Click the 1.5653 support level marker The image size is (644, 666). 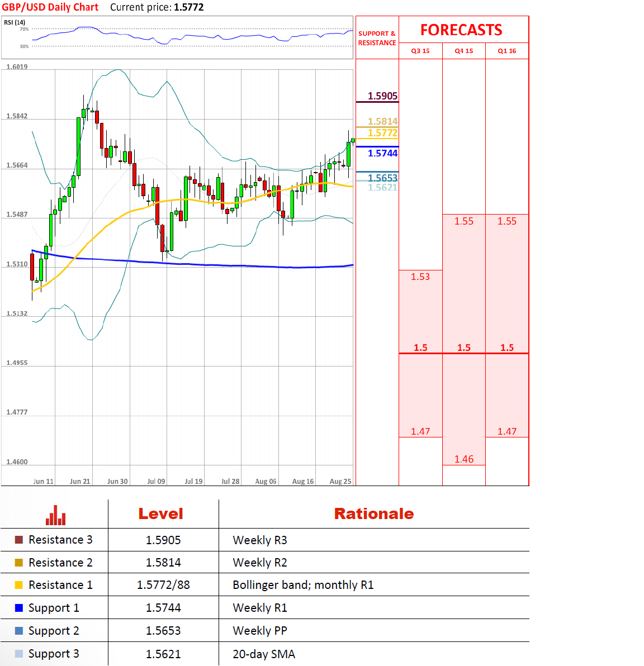click(382, 178)
